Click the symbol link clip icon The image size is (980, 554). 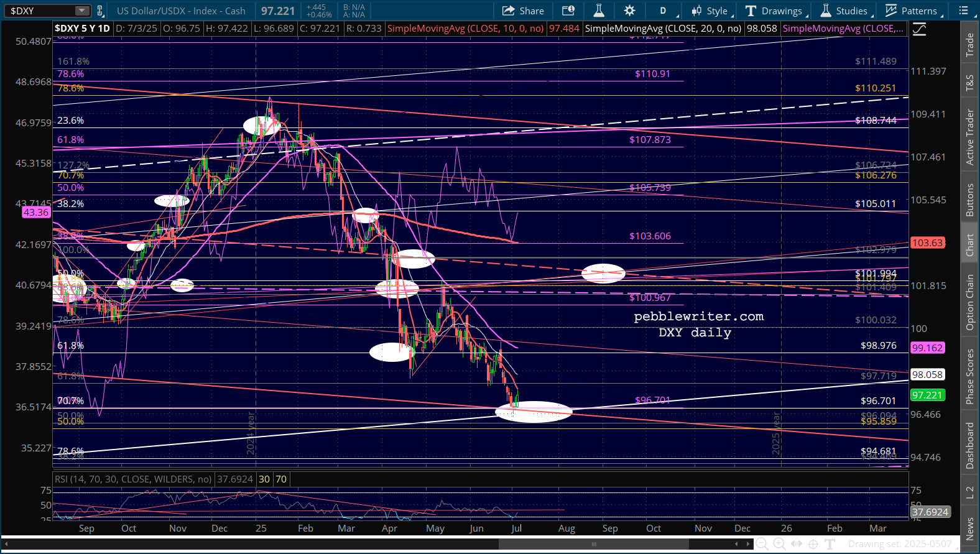[x=99, y=11]
